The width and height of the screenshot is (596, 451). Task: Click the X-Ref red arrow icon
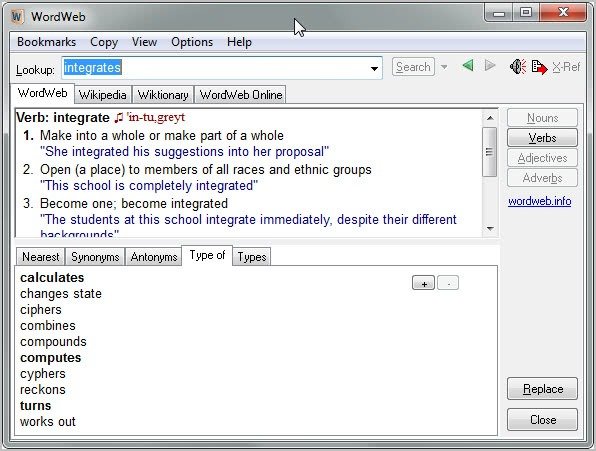(539, 67)
